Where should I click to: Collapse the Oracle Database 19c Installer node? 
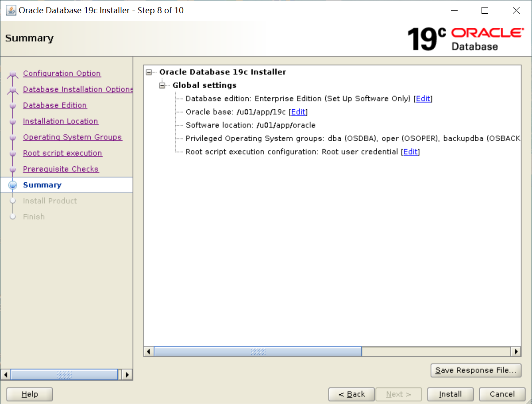point(149,72)
